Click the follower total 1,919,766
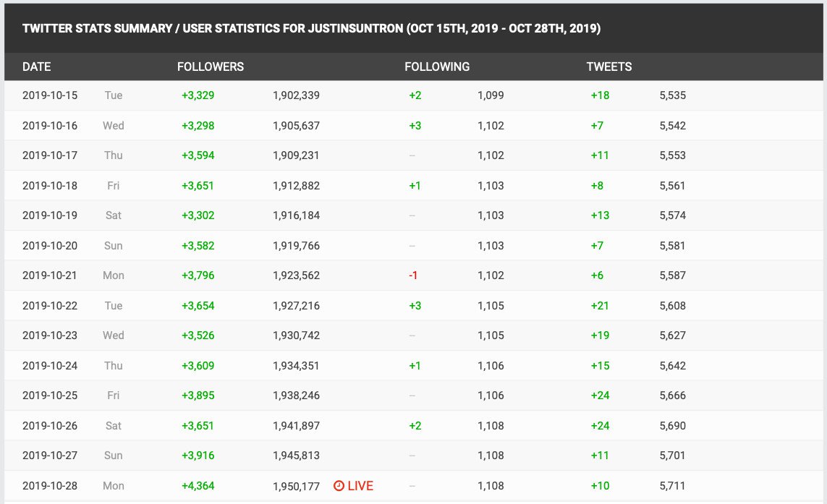Image resolution: width=827 pixels, height=504 pixels. coord(296,246)
